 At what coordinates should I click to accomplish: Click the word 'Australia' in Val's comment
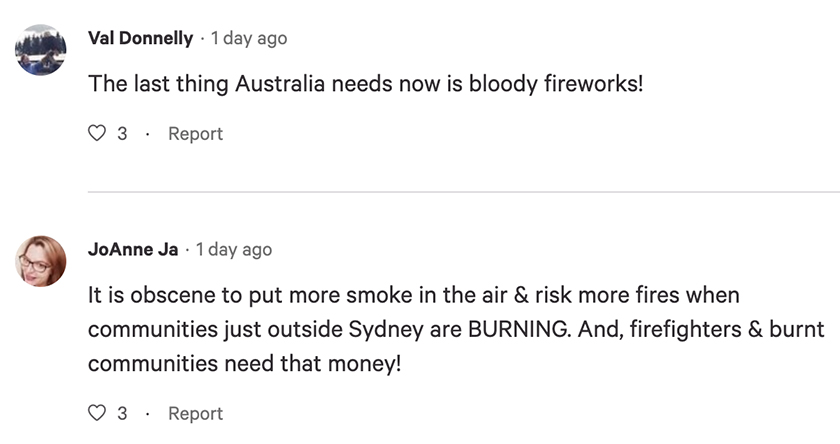(x=282, y=84)
